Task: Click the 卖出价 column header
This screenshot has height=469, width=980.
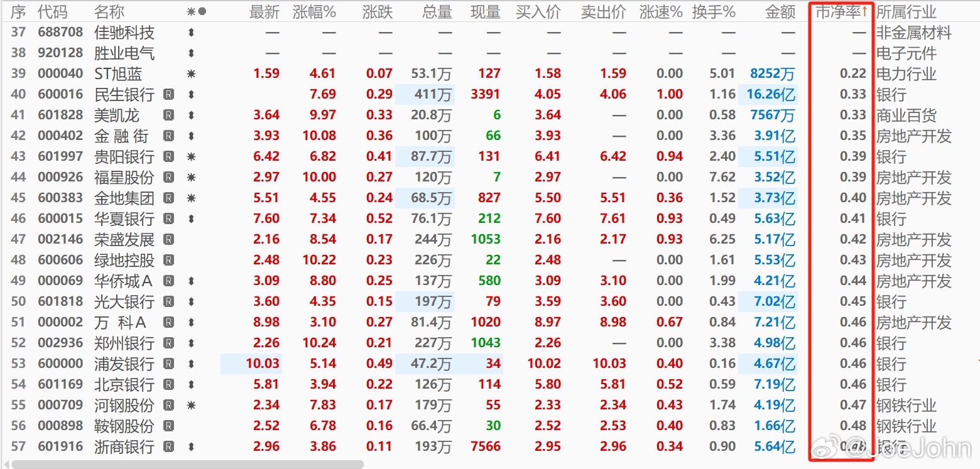Action: [x=604, y=12]
